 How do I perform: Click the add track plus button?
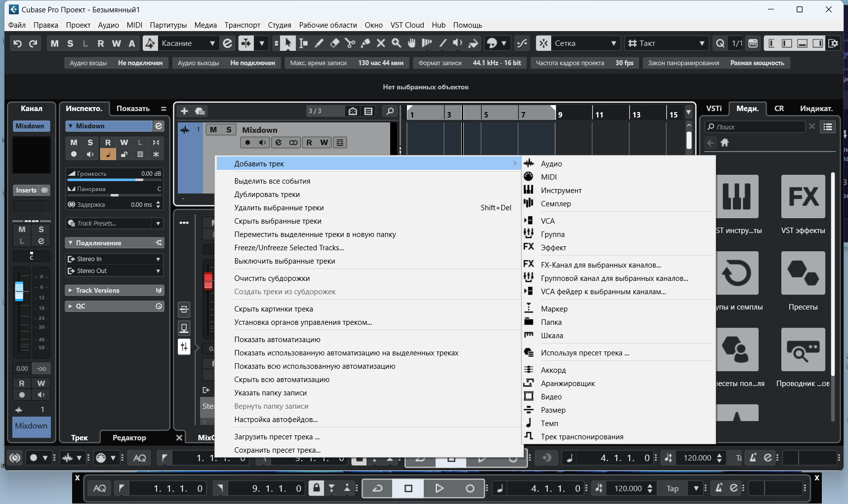click(x=184, y=111)
